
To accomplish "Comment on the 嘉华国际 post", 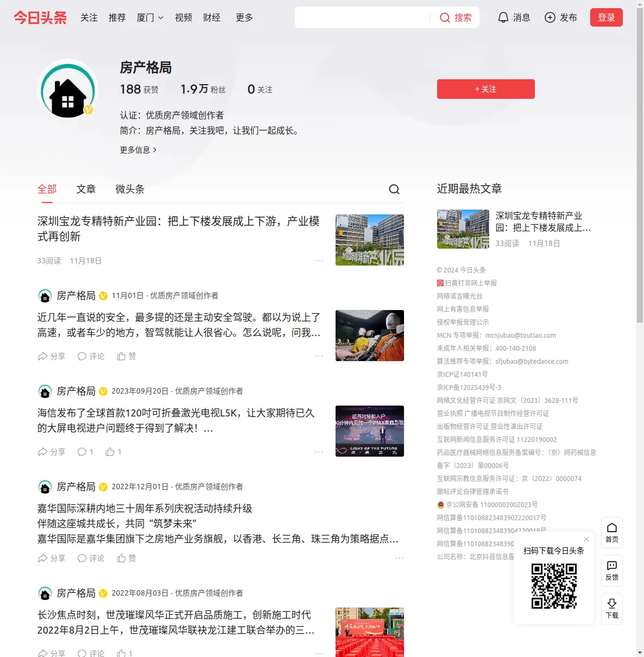I will coord(91,558).
